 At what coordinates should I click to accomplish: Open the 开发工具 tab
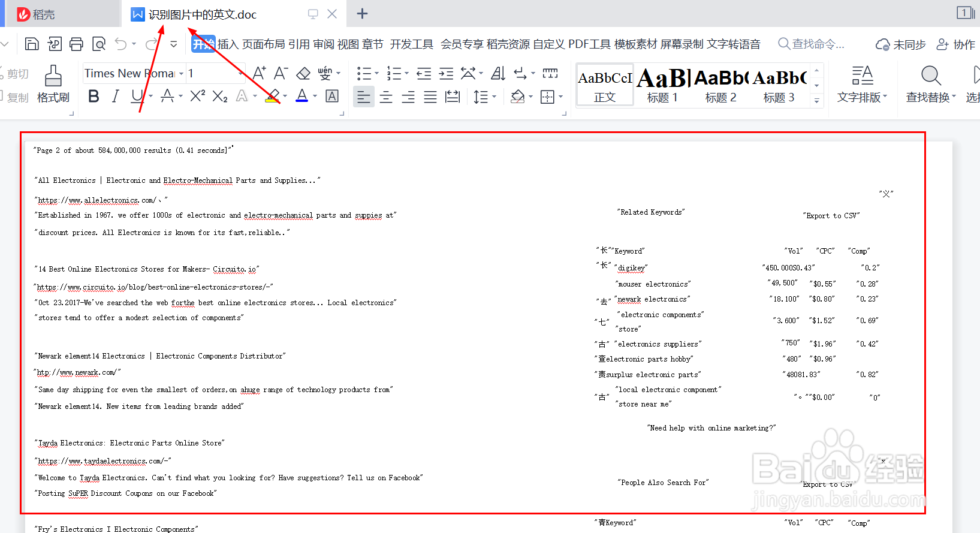412,44
